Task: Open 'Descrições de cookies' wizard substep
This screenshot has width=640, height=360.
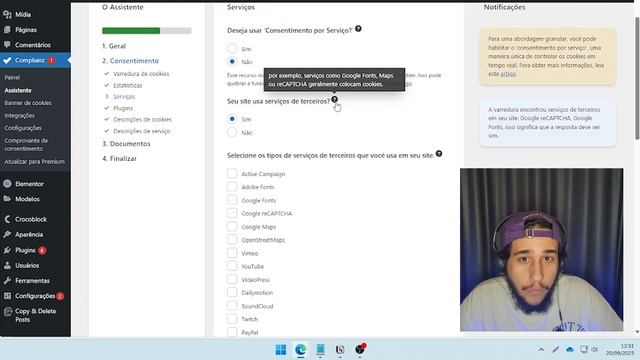Action: pyautogui.click(x=142, y=120)
